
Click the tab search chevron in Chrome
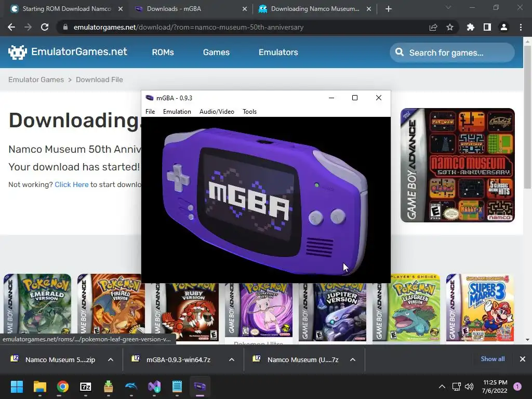pos(448,7)
